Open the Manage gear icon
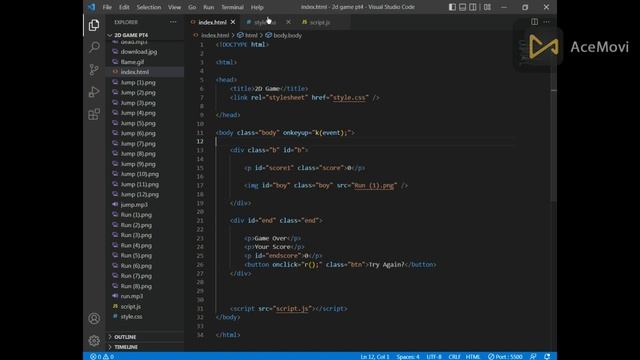 pyautogui.click(x=94, y=340)
